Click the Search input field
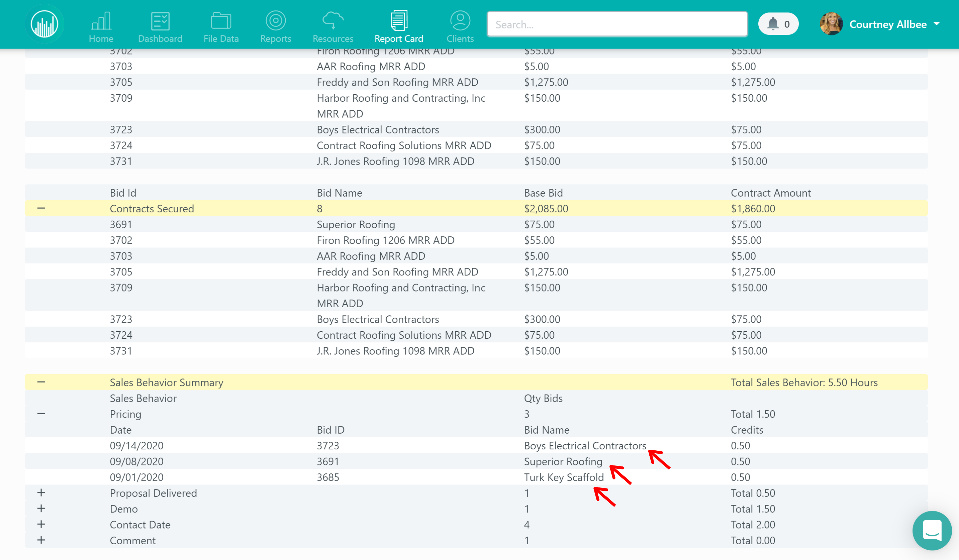 tap(617, 24)
